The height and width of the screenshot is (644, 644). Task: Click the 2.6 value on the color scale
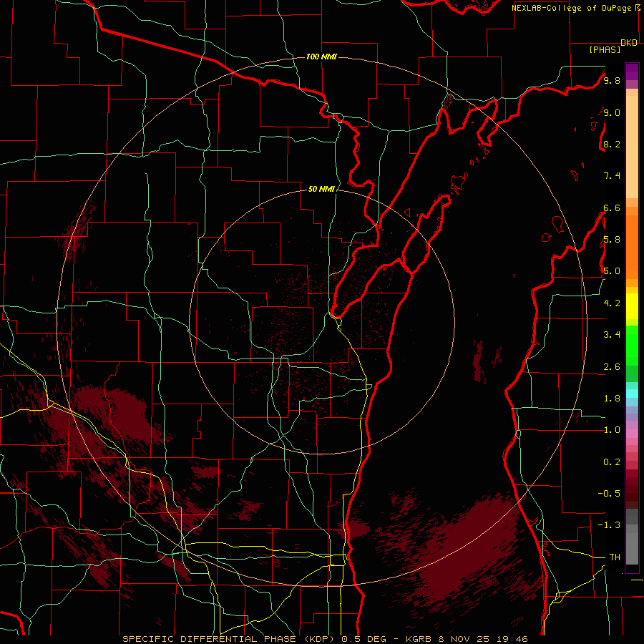click(x=612, y=367)
